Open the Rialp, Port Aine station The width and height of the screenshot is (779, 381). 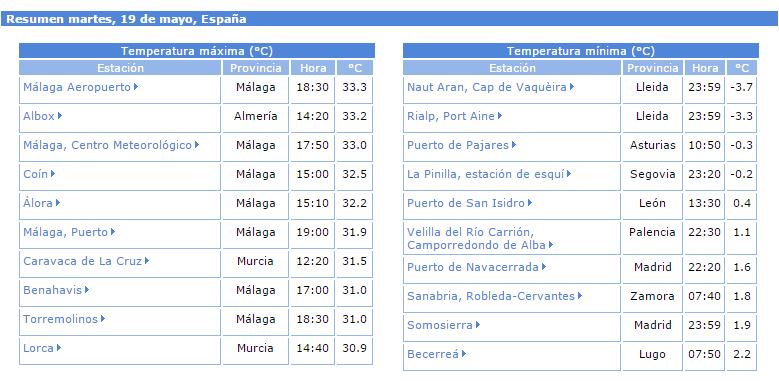[451, 116]
